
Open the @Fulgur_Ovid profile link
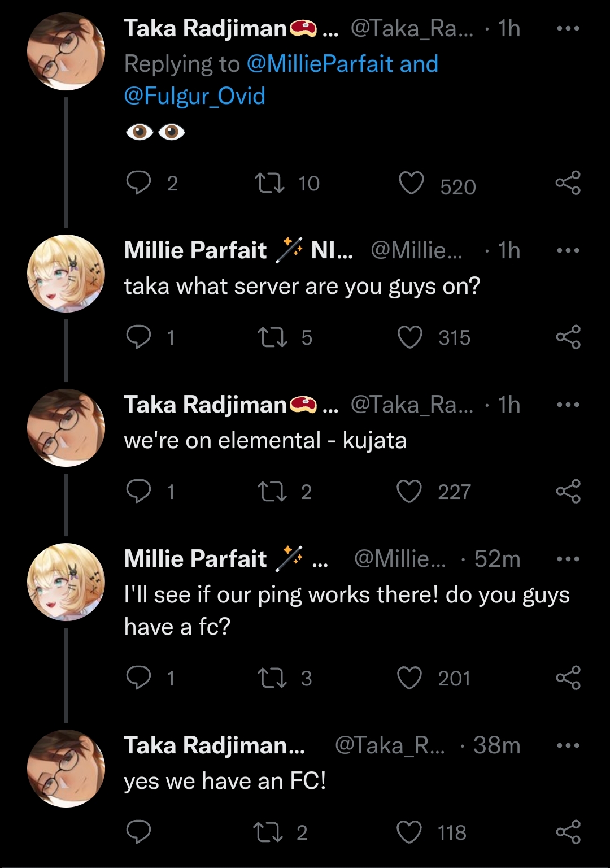(195, 96)
